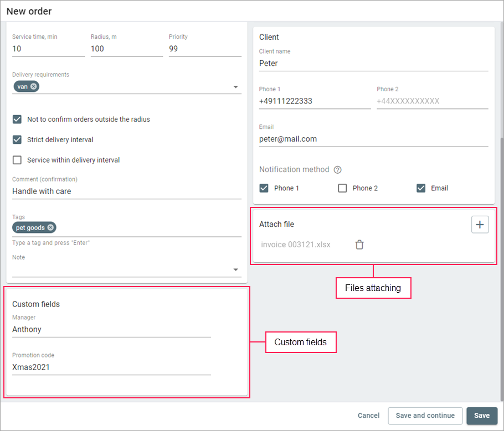
Task: Click the Promotion code field
Action: pyautogui.click(x=111, y=367)
